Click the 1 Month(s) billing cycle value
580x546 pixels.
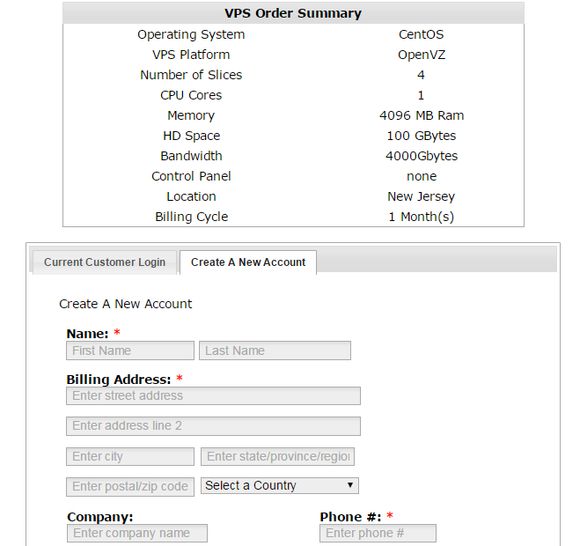tap(421, 217)
